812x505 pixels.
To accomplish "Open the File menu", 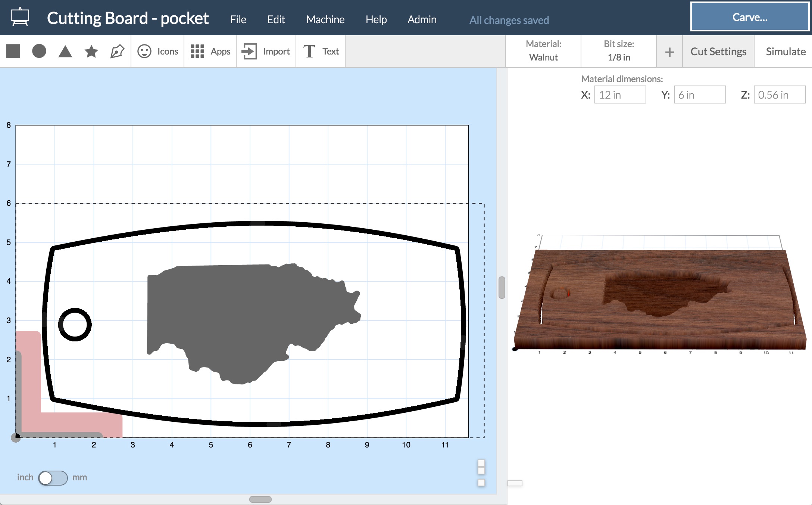I will tap(238, 19).
